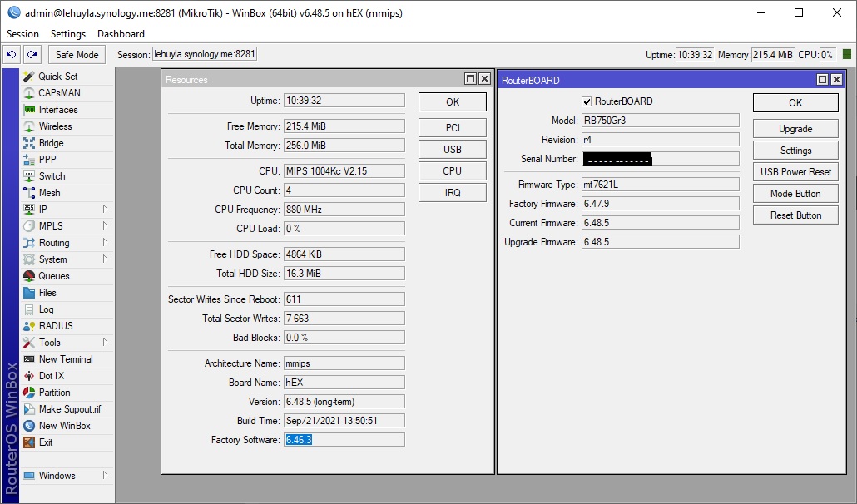
Task: Click the Upgrade button in RouterBOARD
Action: point(795,128)
